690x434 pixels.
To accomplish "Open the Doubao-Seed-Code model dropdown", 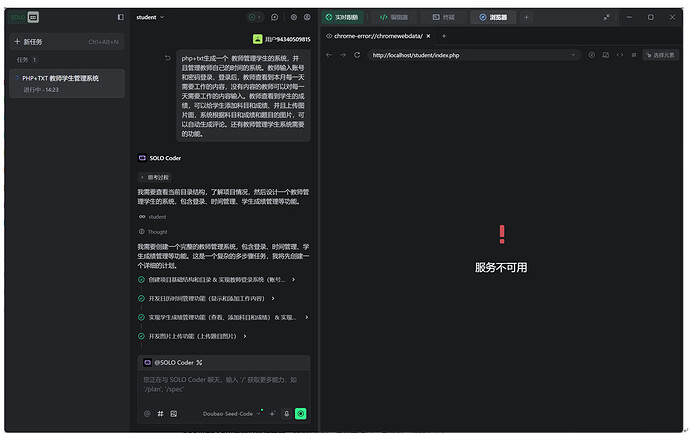I will (235, 413).
